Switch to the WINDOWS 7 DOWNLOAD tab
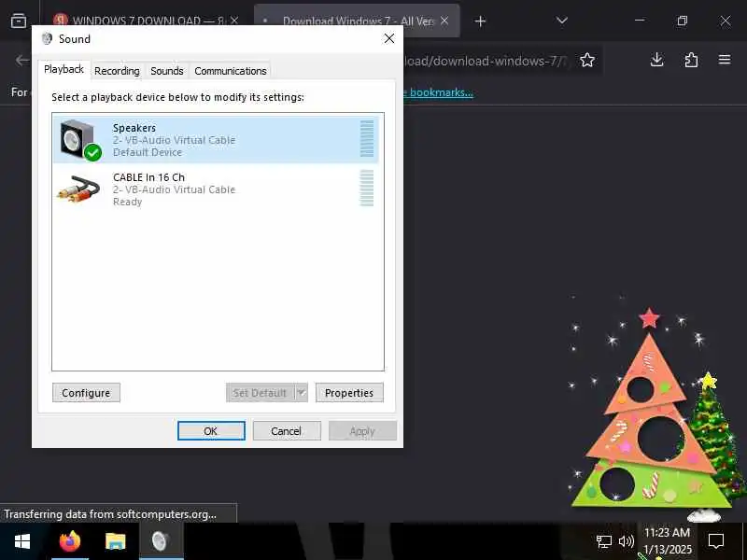Image resolution: width=747 pixels, height=560 pixels. (x=143, y=21)
